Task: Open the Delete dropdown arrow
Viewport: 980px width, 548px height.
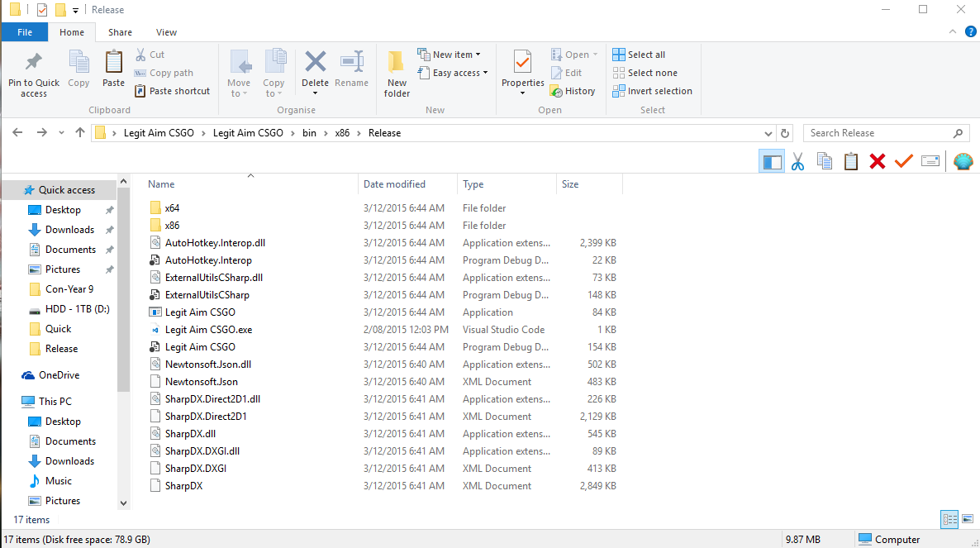Action: pos(315,93)
